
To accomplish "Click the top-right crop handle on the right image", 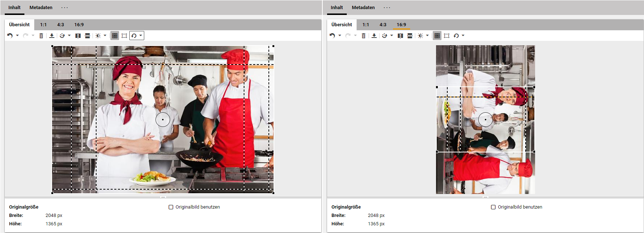I will click(534, 87).
